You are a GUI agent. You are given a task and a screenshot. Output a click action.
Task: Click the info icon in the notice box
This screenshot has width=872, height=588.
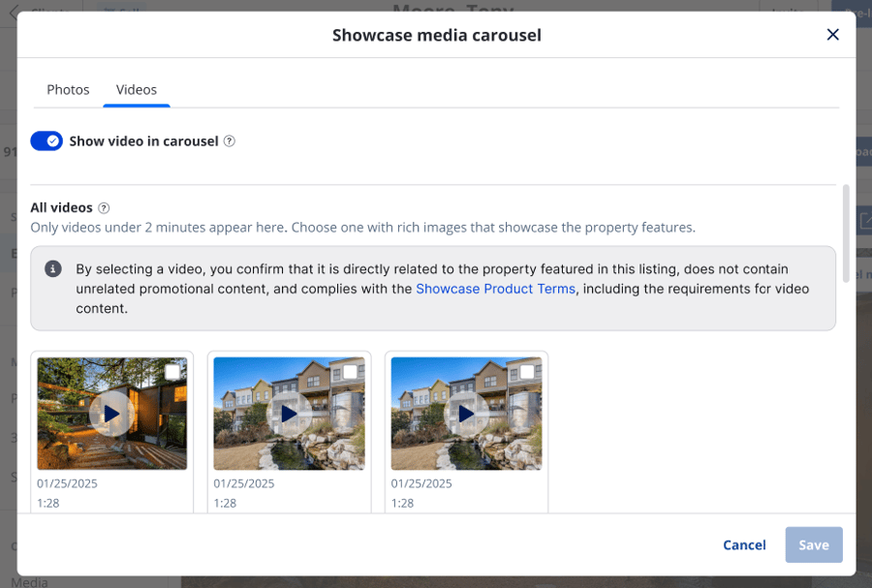coord(54,269)
